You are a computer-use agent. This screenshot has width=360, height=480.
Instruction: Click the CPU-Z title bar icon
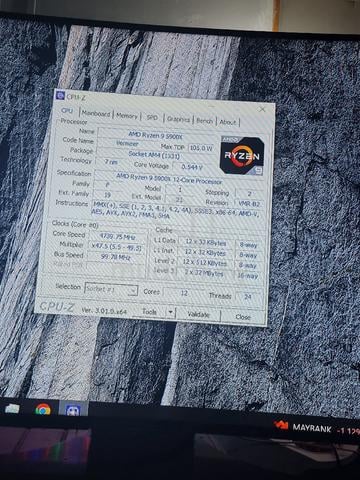tap(60, 96)
